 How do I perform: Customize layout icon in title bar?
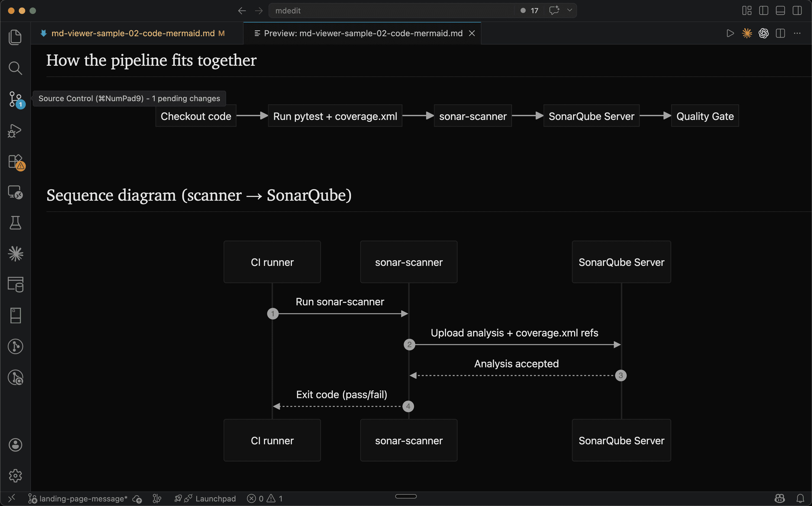(747, 11)
